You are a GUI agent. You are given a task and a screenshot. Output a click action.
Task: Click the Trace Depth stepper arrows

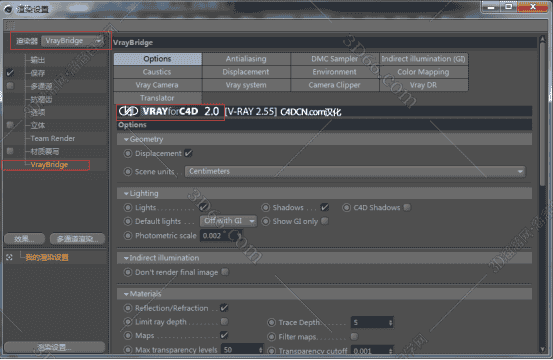tap(390, 322)
